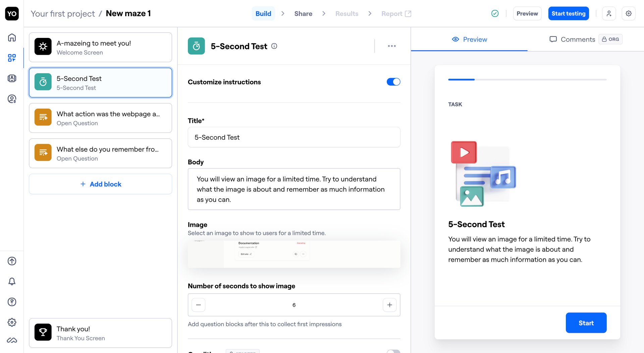The image size is (644, 353).
Task: Click the ORG visibility lock badge
Action: pyautogui.click(x=610, y=39)
